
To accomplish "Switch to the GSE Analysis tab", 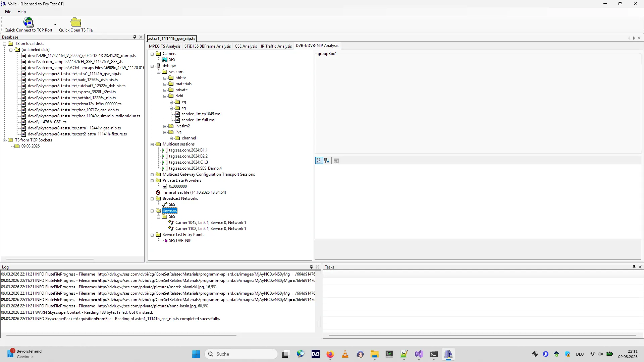I will (x=246, y=46).
